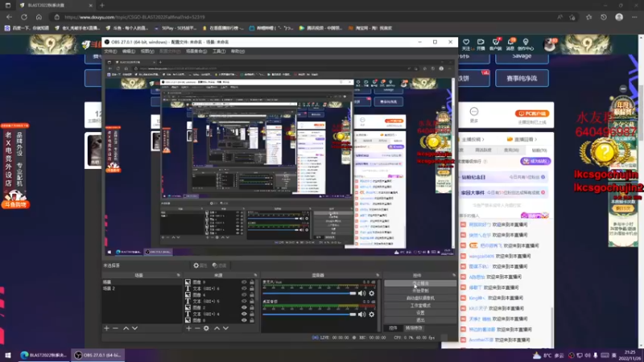This screenshot has height=362, width=644.
Task: Open the 编辑(E) menu in OBS
Action: [x=129, y=51]
